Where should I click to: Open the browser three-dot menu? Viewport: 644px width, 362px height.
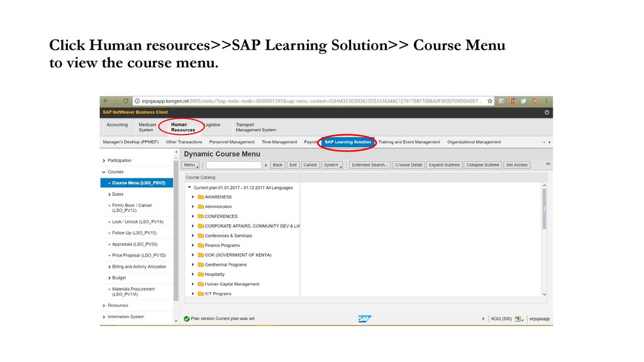click(x=547, y=101)
